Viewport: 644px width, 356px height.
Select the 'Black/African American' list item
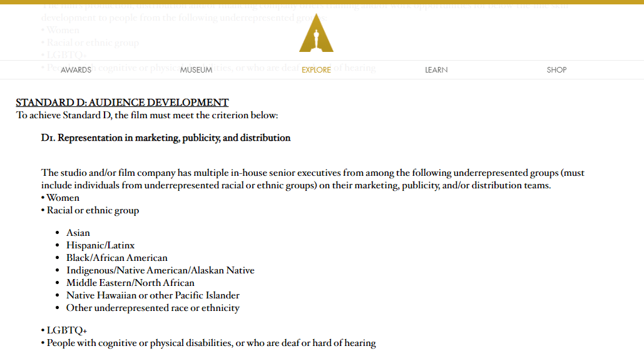tap(117, 258)
